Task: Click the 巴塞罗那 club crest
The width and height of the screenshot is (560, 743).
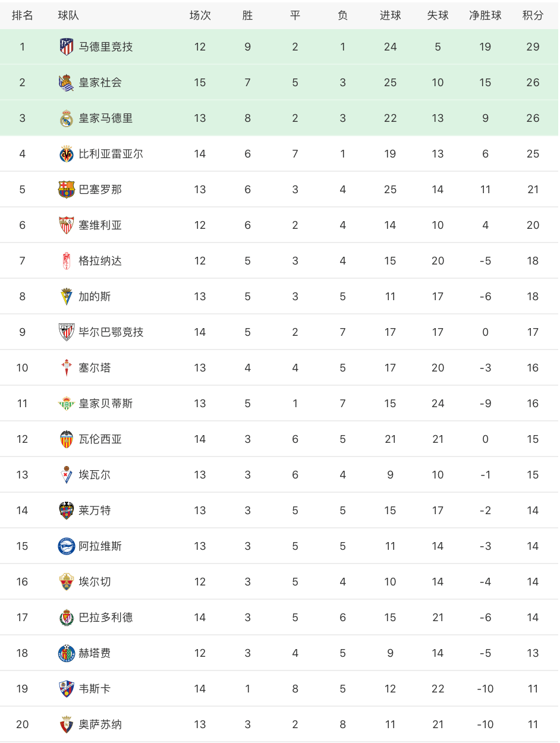Action: pos(67,189)
